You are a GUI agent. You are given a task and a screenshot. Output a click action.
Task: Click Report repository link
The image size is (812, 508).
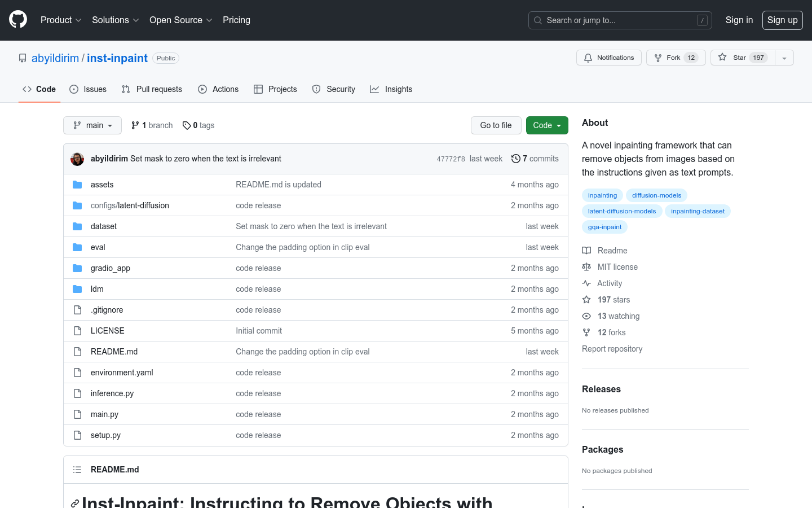click(612, 349)
